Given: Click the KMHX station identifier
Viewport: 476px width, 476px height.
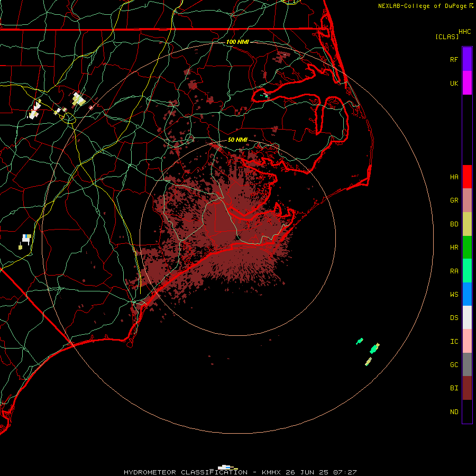Looking at the screenshot, I should click(x=271, y=472).
